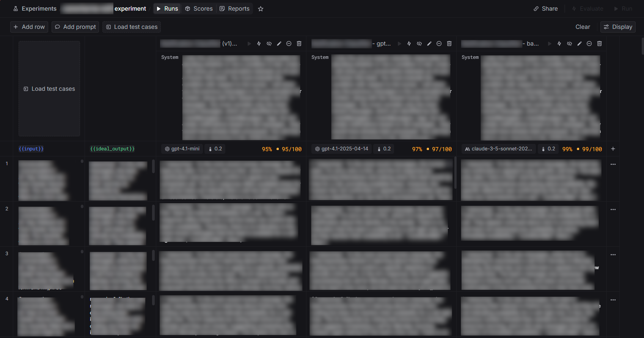Switch to the Scores tab
Screen dimensions: 644x338
tap(199, 9)
